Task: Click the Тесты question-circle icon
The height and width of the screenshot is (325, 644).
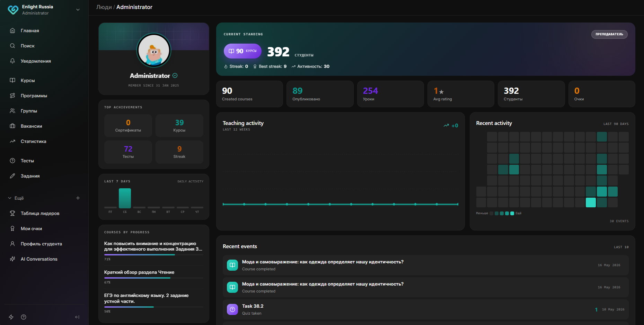Action: pos(12,161)
